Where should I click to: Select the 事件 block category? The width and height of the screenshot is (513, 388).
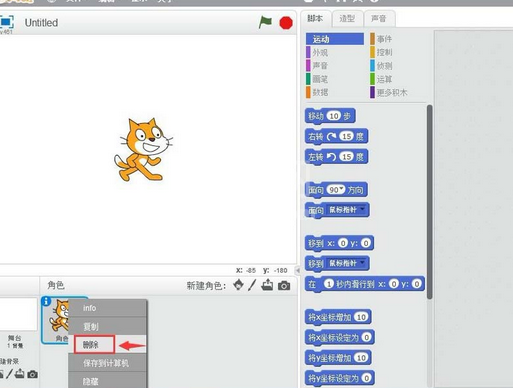pos(381,39)
